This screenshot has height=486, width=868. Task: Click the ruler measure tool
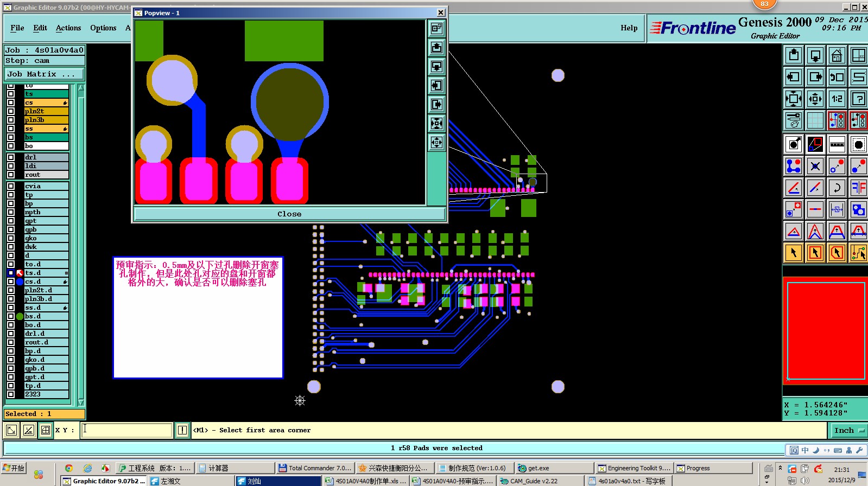pos(837,144)
